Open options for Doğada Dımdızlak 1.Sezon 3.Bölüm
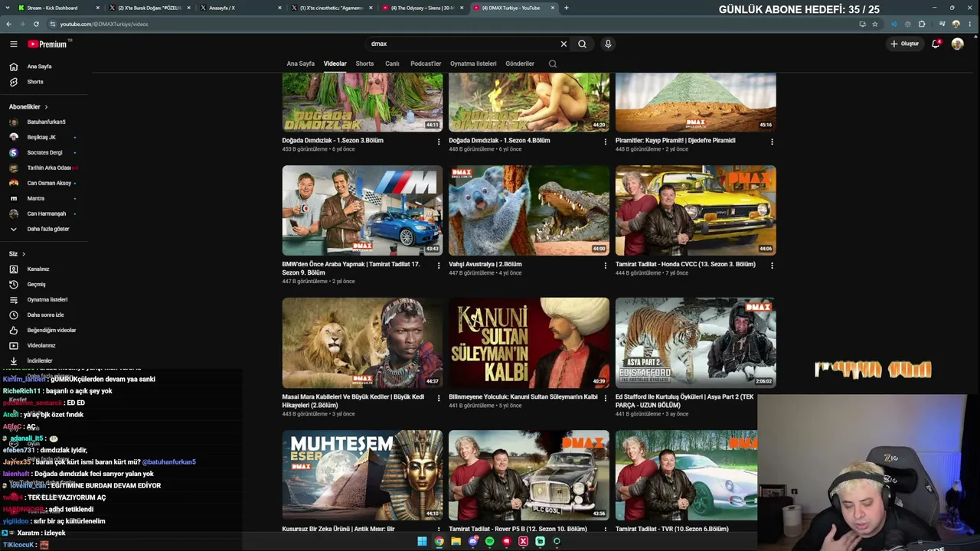The height and width of the screenshot is (551, 980). point(439,142)
